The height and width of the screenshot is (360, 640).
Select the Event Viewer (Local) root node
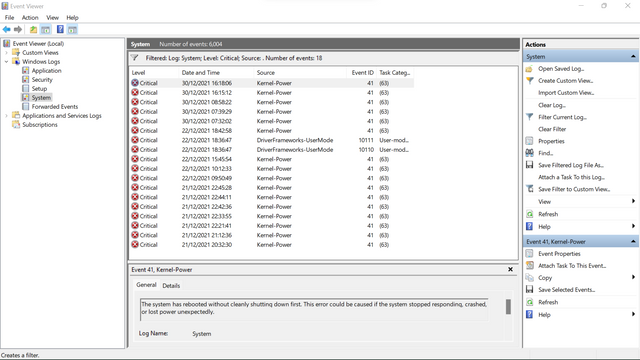38,43
